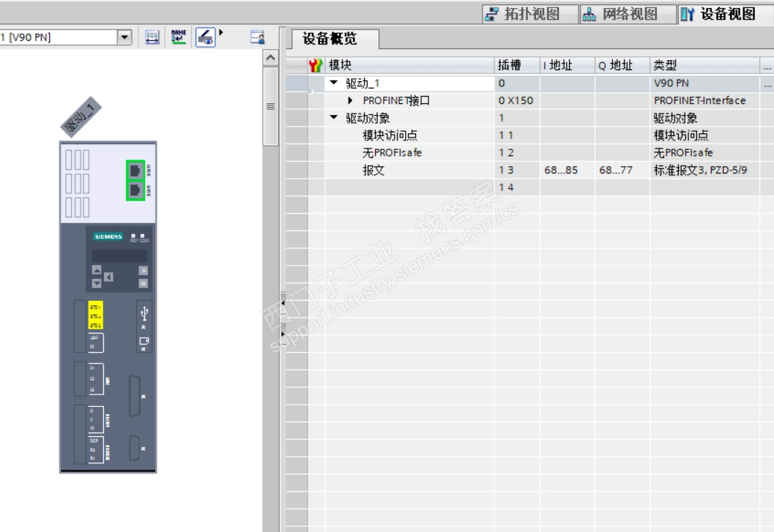Switch to 网络视图 tab
The width and height of the screenshot is (774, 532).
(x=628, y=14)
